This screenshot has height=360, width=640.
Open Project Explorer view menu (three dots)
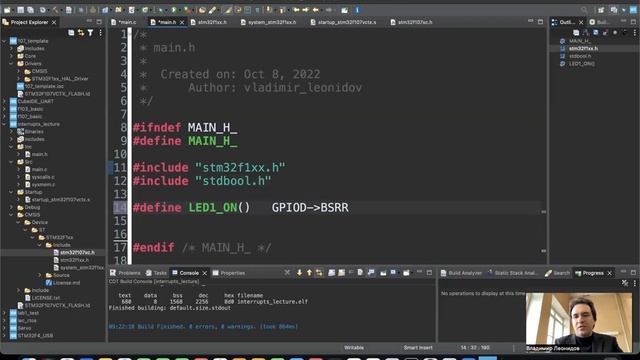tap(100, 33)
